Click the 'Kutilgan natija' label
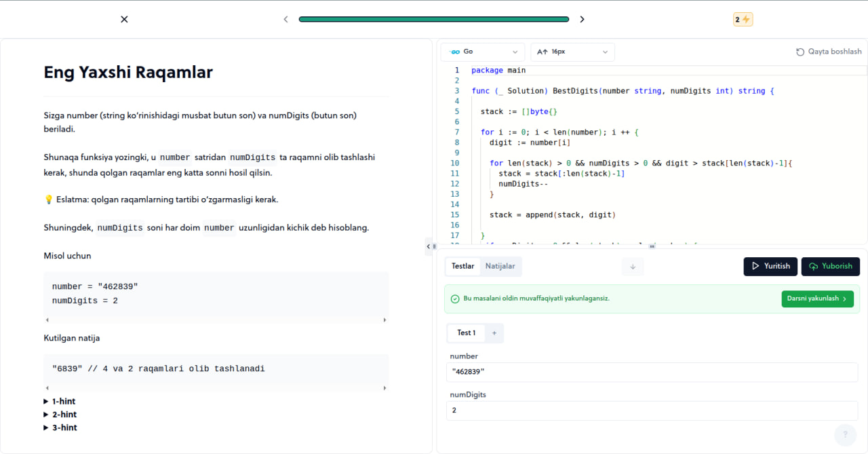Screen dimensions: 868x454 pos(72,338)
